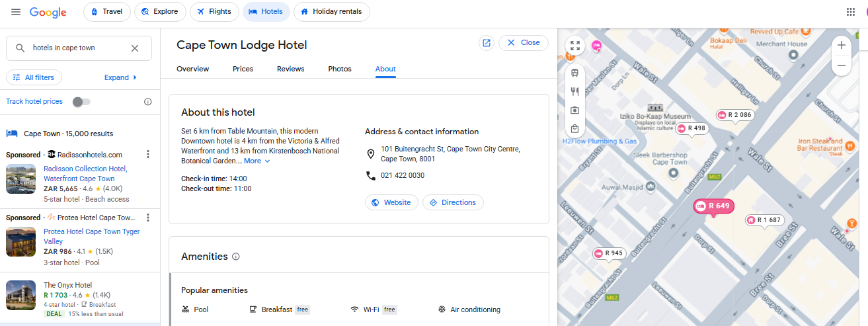The height and width of the screenshot is (326, 868).
Task: Open Protea Hotel thumbnail image
Action: point(21,241)
